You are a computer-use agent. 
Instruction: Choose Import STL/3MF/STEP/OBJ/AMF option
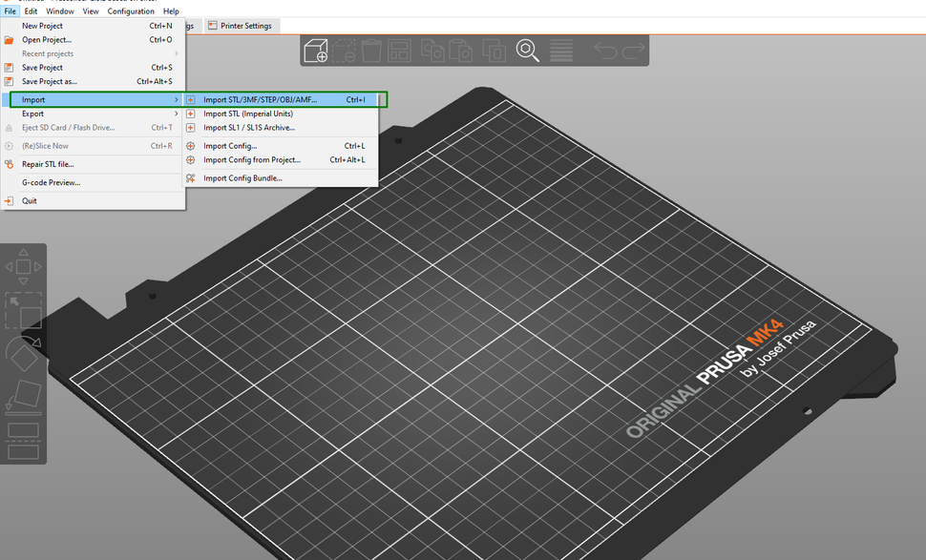(x=260, y=99)
